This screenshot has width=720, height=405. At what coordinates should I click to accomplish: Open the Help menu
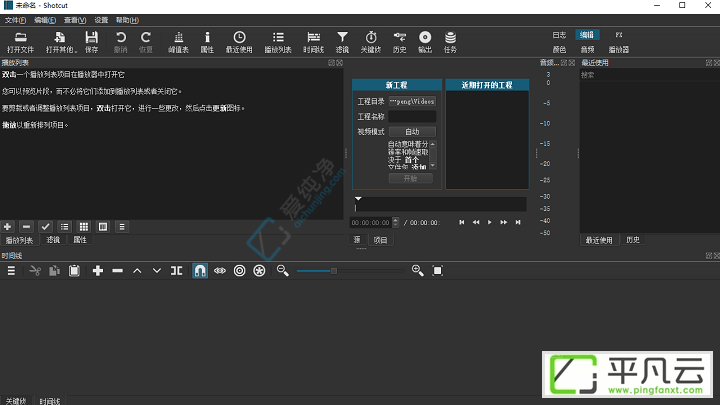pos(127,20)
